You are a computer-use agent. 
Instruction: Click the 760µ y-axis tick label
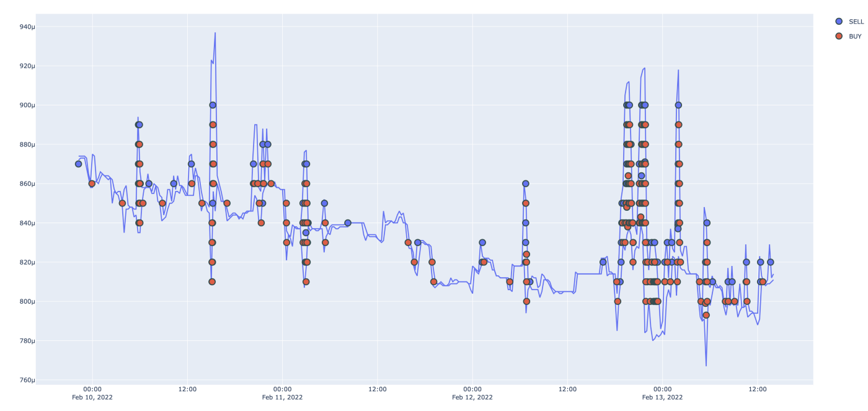(x=27, y=380)
